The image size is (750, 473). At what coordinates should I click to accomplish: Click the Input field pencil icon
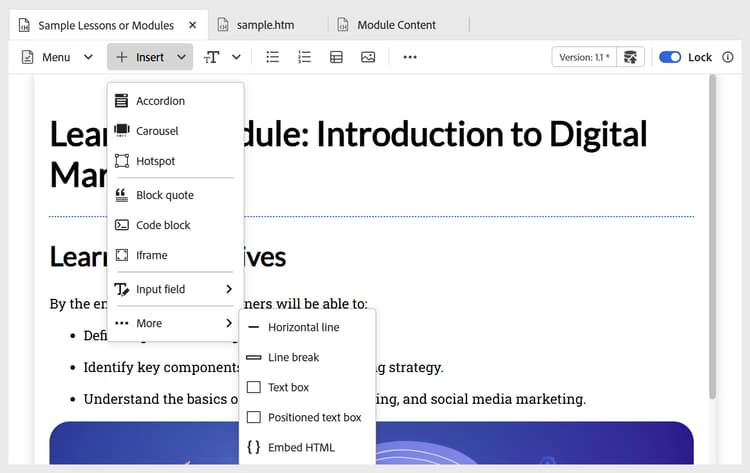[121, 289]
